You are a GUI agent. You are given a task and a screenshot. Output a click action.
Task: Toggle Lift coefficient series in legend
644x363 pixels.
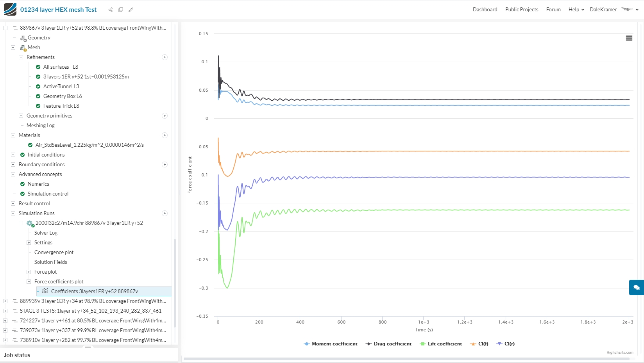441,344
